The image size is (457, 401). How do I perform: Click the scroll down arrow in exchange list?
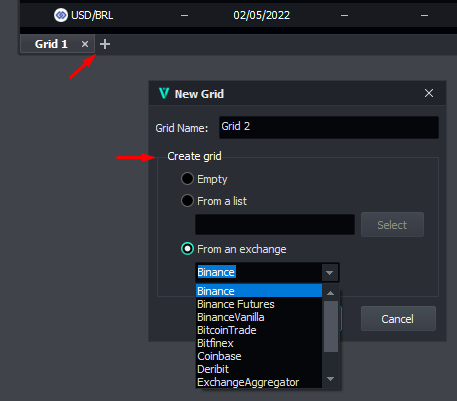point(331,379)
